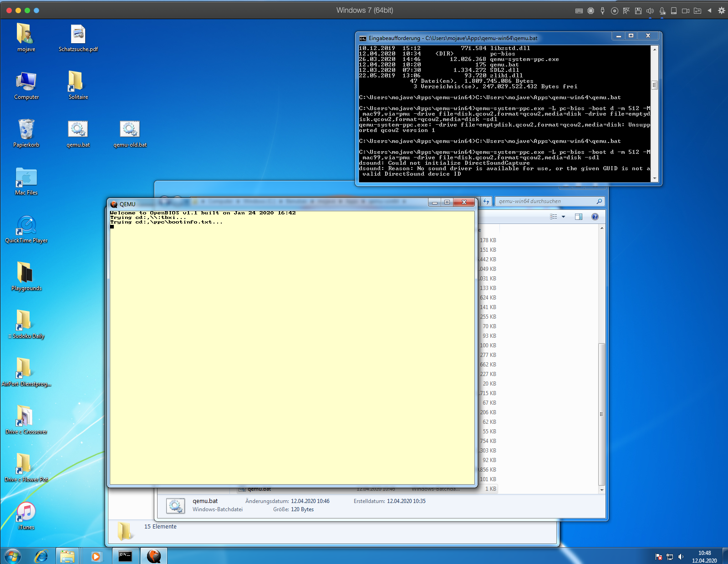Open Drive c Crossover shortcut
This screenshot has height=564, width=728.
(26, 420)
